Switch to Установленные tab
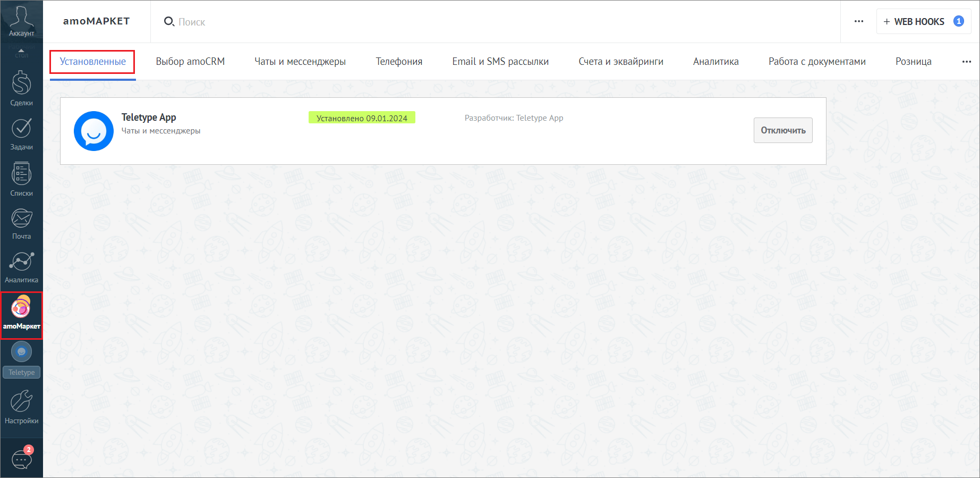 click(92, 62)
